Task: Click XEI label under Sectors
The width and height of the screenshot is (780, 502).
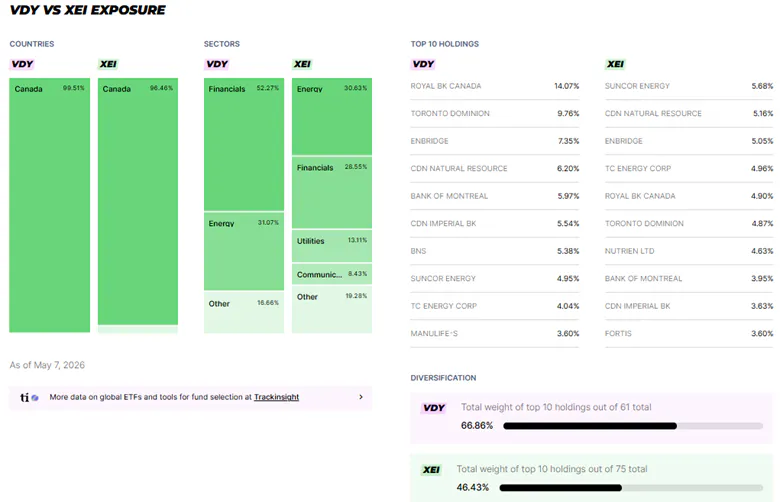Action: click(302, 64)
